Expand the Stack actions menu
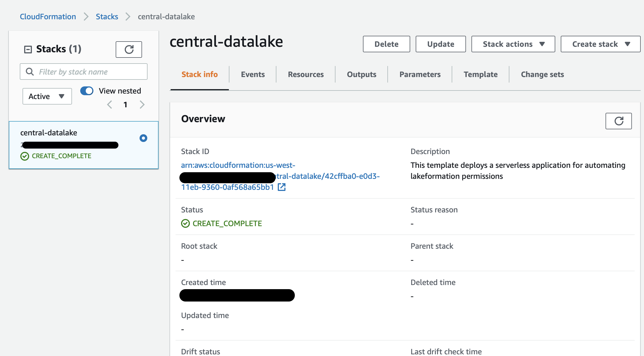Viewport: 644px width, 356px height. point(513,44)
